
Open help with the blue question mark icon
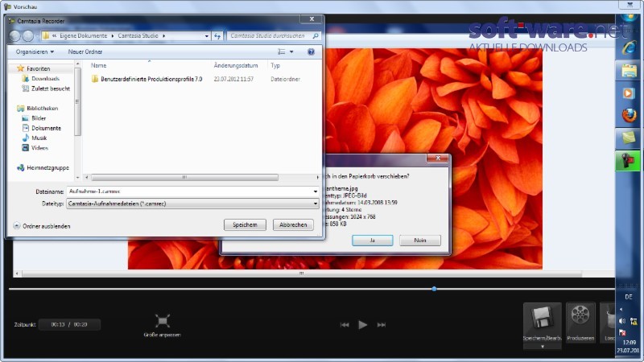(x=311, y=51)
